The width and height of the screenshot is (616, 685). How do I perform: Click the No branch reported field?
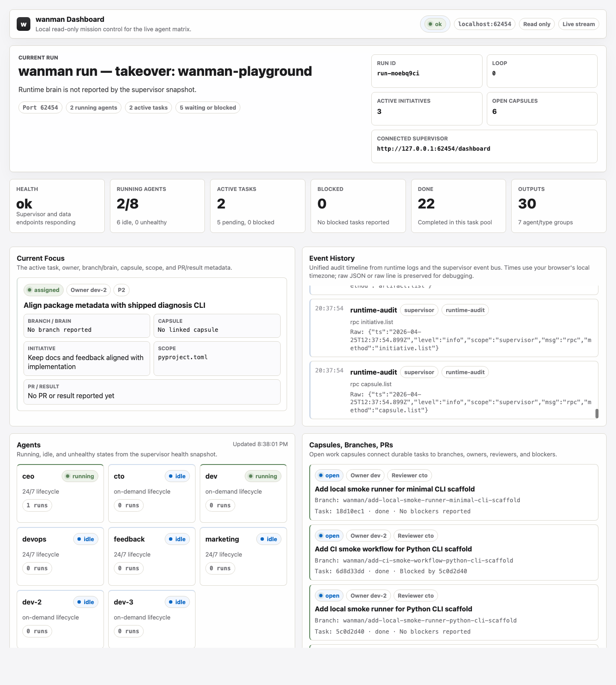(x=87, y=326)
